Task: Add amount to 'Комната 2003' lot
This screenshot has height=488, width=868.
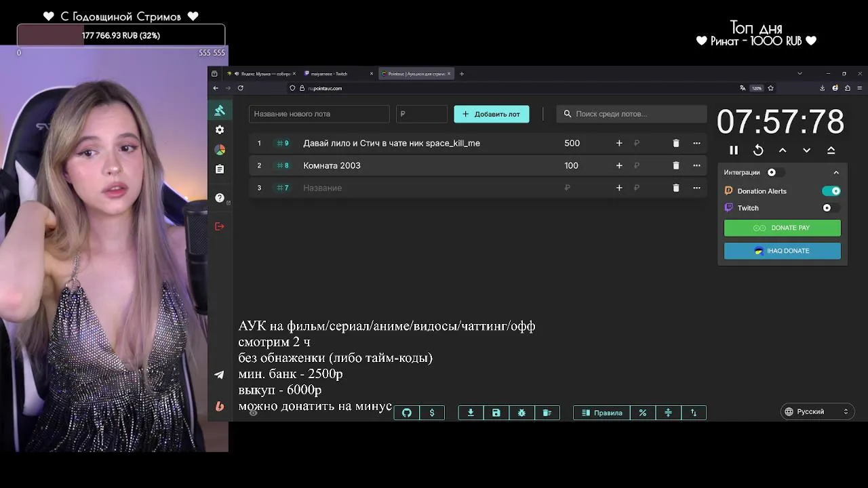Action: (619, 165)
